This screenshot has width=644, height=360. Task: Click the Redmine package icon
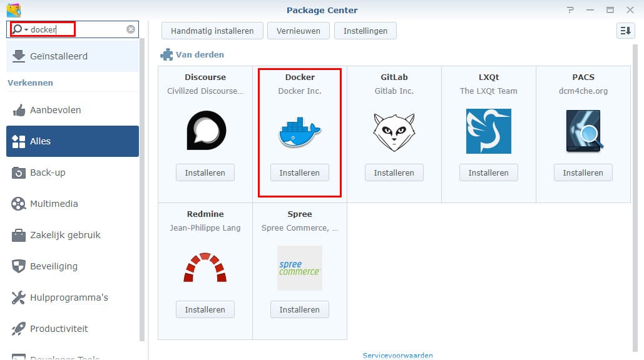(205, 267)
